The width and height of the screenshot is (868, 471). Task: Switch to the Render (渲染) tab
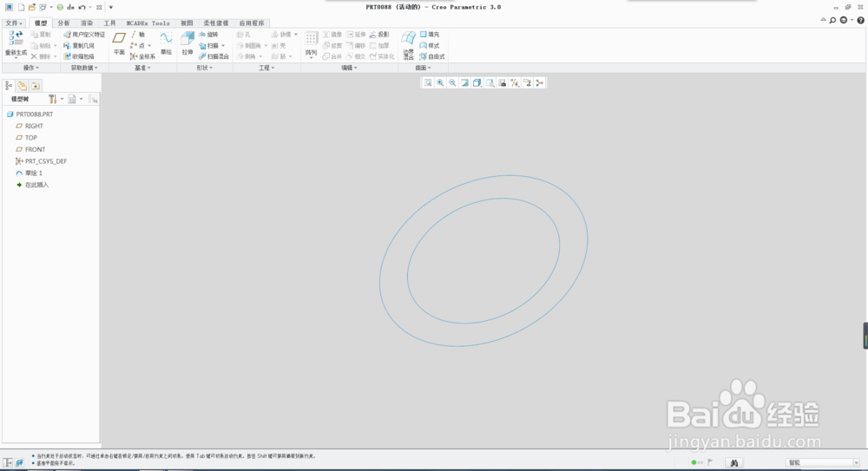(87, 23)
